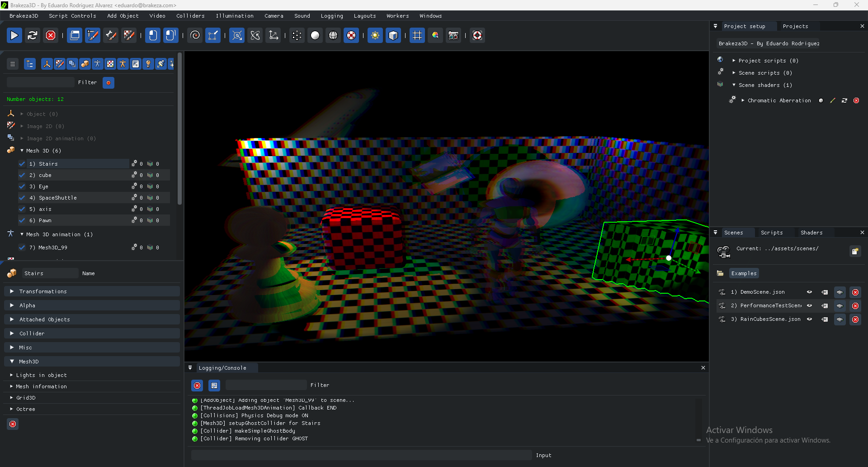Image resolution: width=868 pixels, height=467 pixels.
Task: Click the Examples folder button
Action: coord(743,273)
